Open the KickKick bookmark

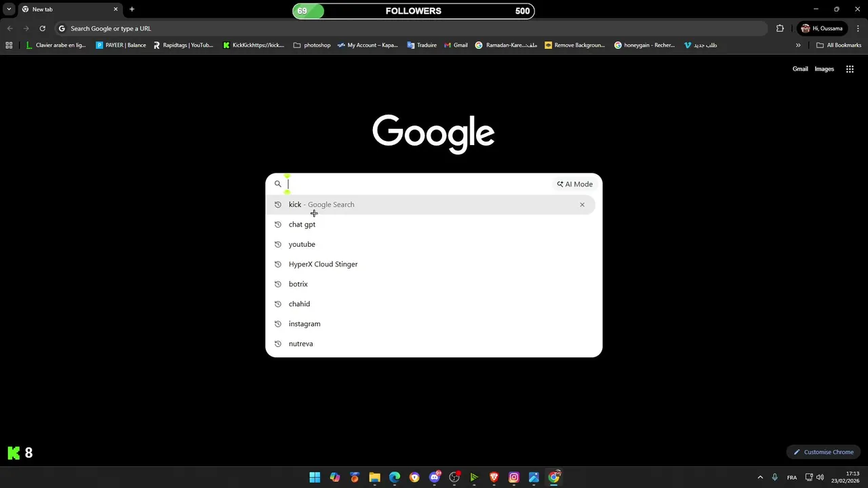254,45
